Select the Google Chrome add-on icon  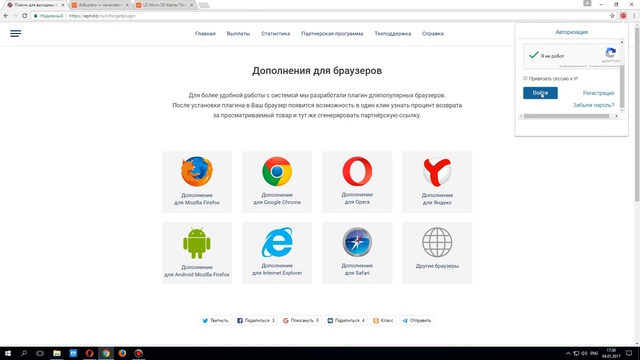point(277,171)
